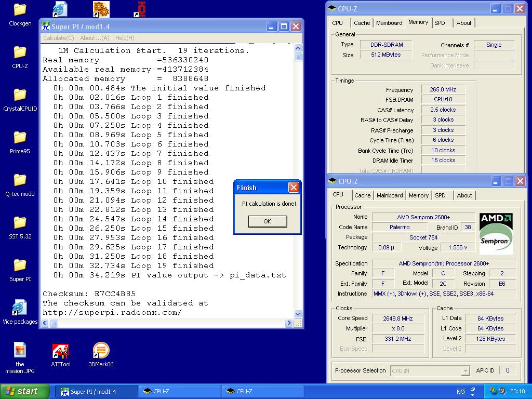
Task: Click the NO language indicator in tray
Action: [460, 392]
